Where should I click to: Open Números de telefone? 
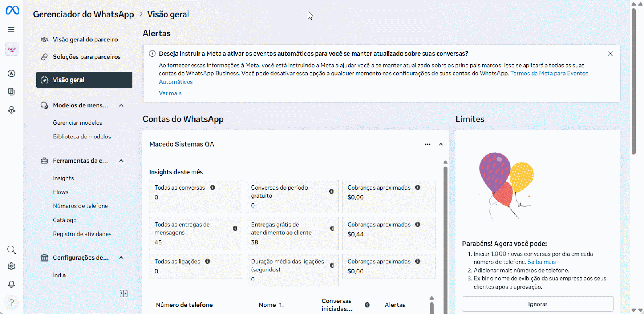coord(80,206)
